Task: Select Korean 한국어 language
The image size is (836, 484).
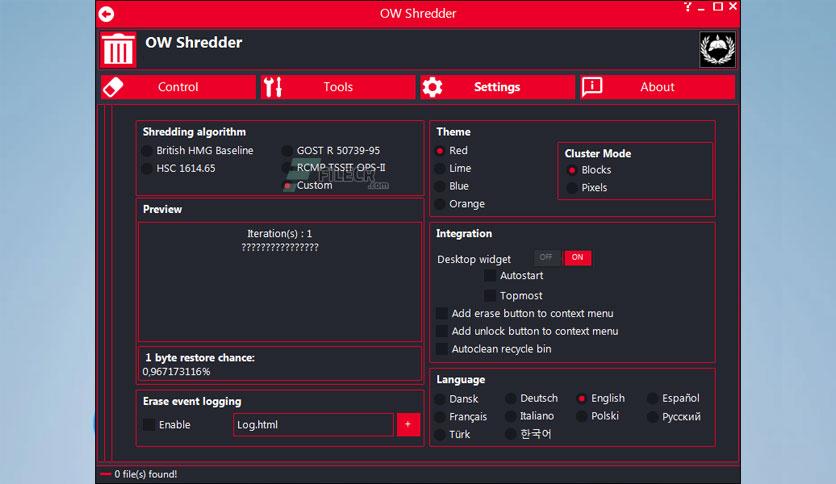Action: coord(528,434)
